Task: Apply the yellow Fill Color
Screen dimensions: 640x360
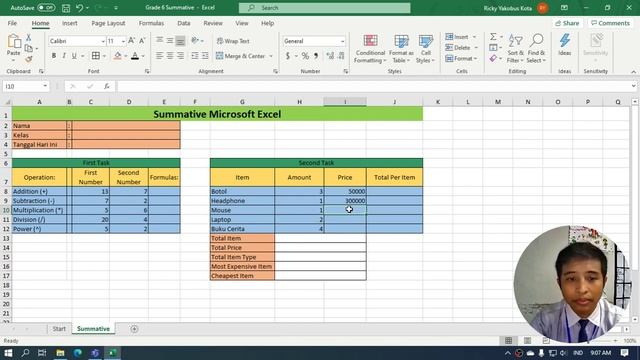Action: pos(118,56)
